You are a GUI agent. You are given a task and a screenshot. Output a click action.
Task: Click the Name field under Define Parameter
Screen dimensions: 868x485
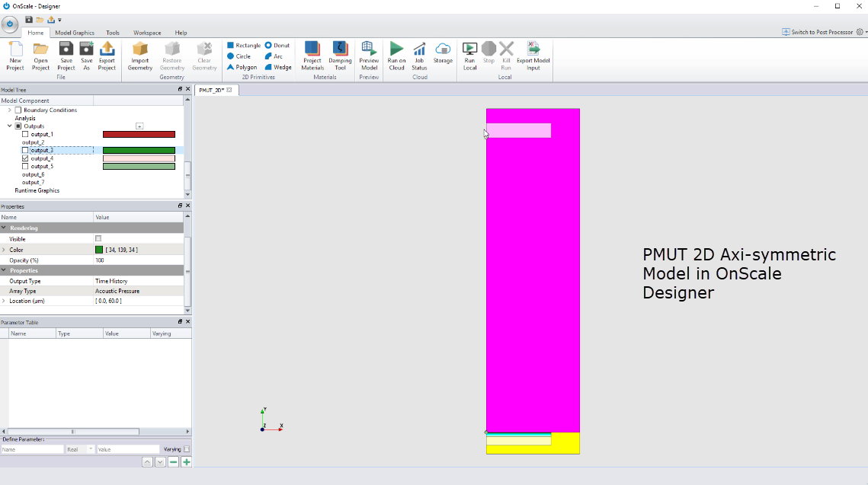32,450
